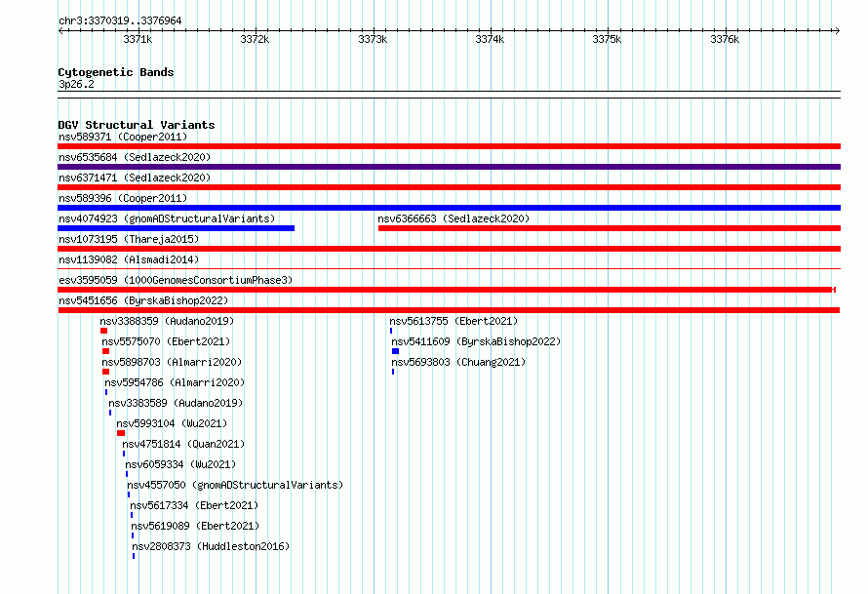Click the nsv5693803 (Chuang2021) blue marker

pyautogui.click(x=393, y=372)
